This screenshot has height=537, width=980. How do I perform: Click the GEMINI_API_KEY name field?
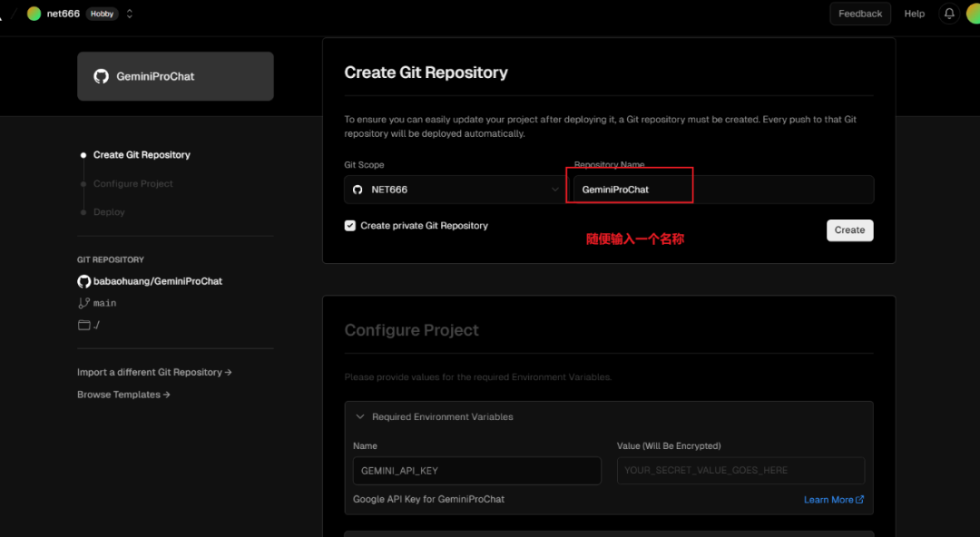[x=477, y=471]
